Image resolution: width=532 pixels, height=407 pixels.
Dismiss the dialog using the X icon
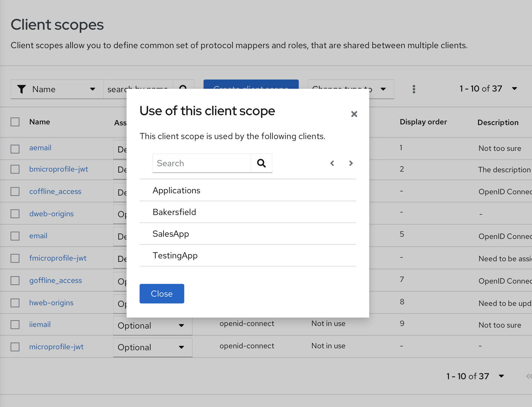pos(354,114)
